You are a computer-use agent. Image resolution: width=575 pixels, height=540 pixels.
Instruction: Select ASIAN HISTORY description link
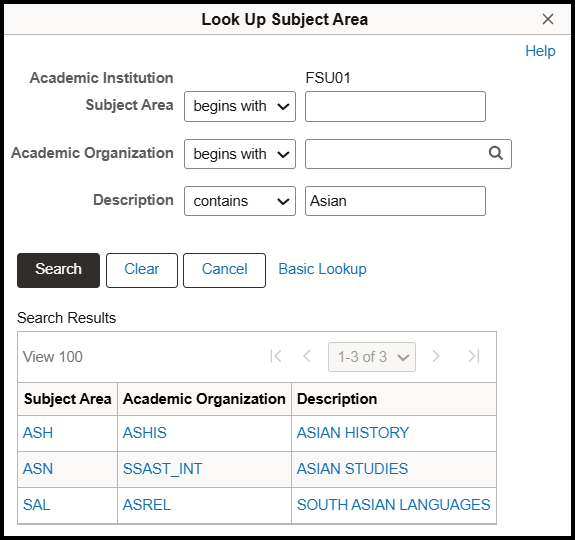353,433
